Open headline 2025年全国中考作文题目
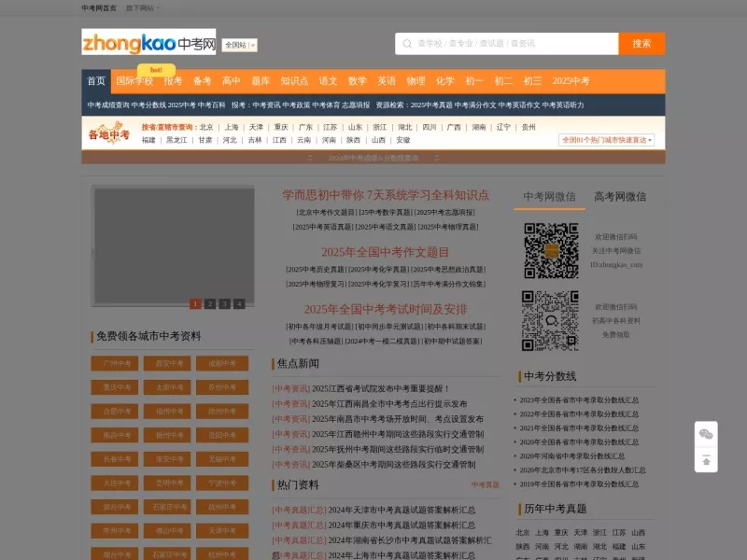747x560 pixels. coord(385,252)
